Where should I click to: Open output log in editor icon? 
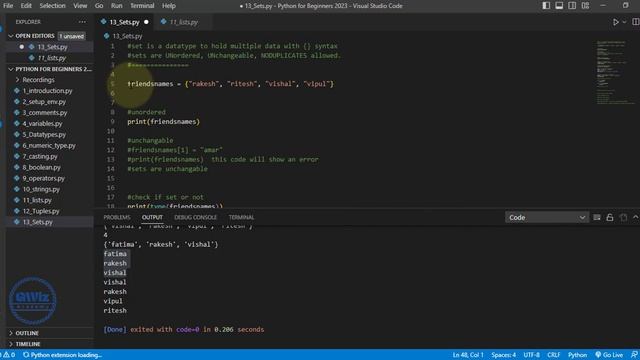623,218
